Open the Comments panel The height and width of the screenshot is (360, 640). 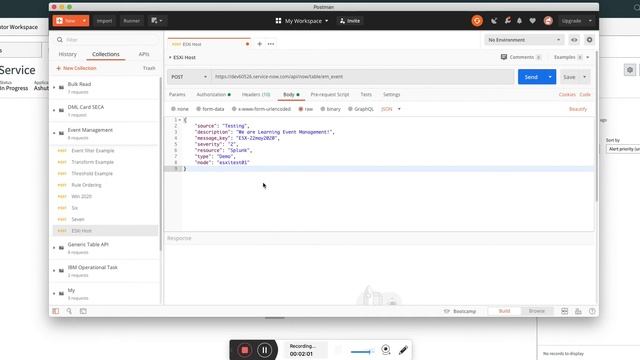click(x=521, y=57)
